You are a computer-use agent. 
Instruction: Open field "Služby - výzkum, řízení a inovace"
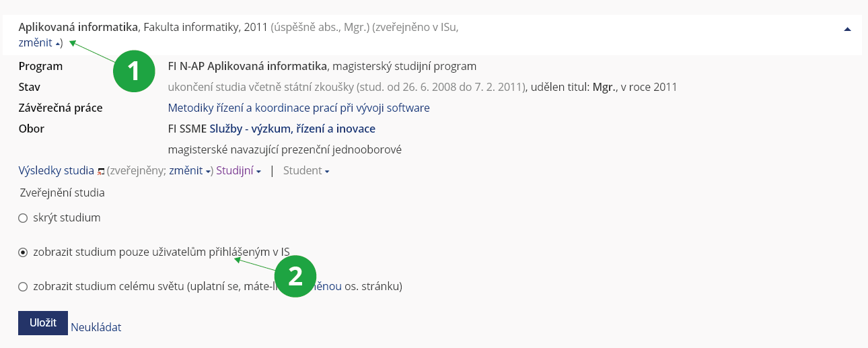click(x=292, y=129)
